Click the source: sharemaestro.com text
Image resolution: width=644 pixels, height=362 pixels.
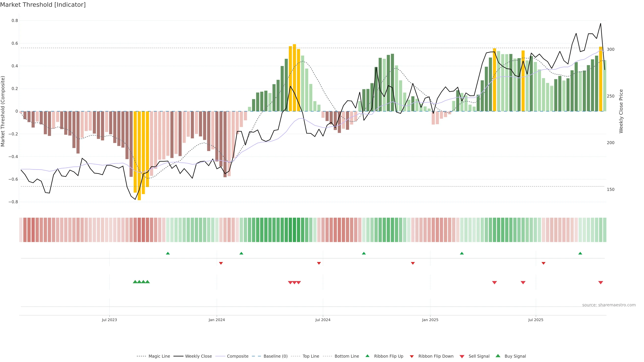click(x=609, y=305)
